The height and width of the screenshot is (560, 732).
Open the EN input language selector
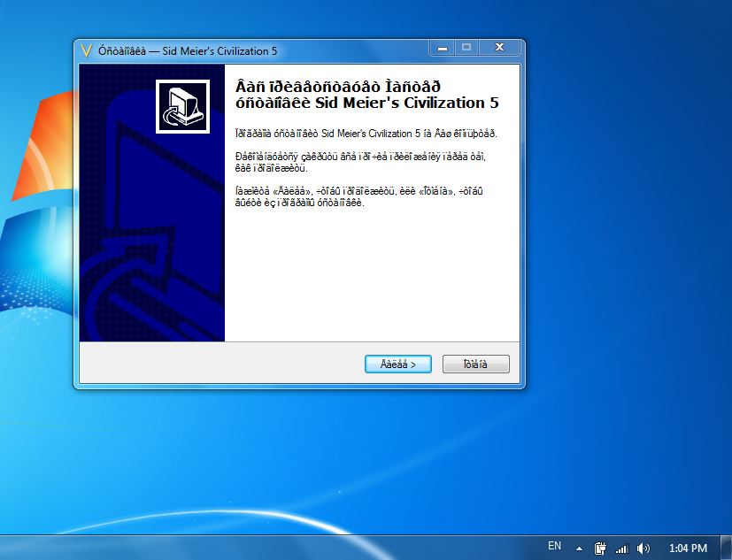[554, 547]
